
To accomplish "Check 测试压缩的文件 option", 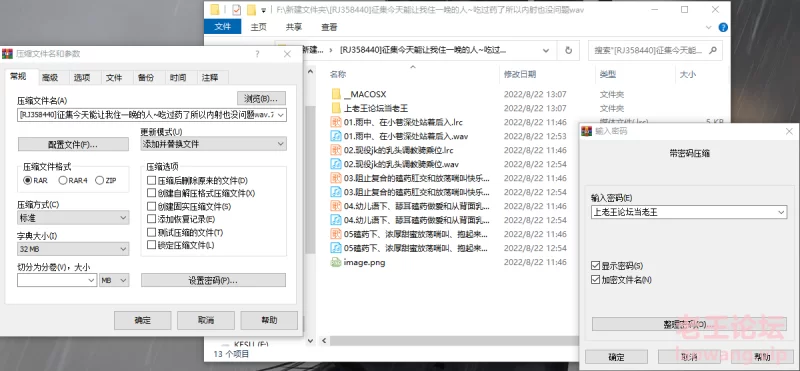I will pos(151,232).
